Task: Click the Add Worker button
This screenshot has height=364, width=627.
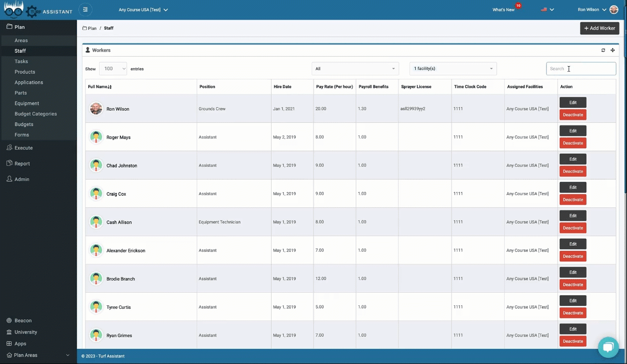Action: pyautogui.click(x=599, y=28)
